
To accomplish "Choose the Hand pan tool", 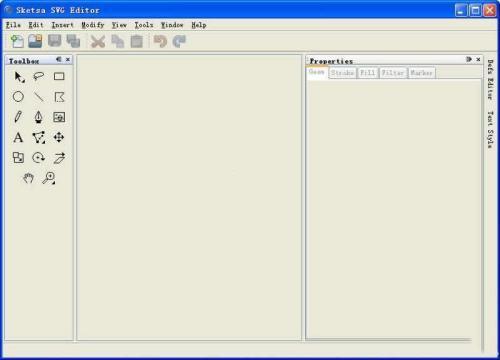I will [28, 178].
